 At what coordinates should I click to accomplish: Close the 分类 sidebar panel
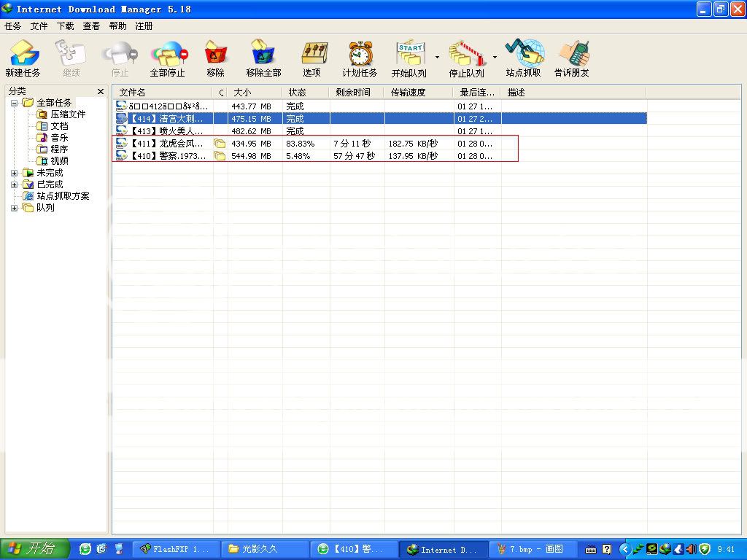(101, 92)
